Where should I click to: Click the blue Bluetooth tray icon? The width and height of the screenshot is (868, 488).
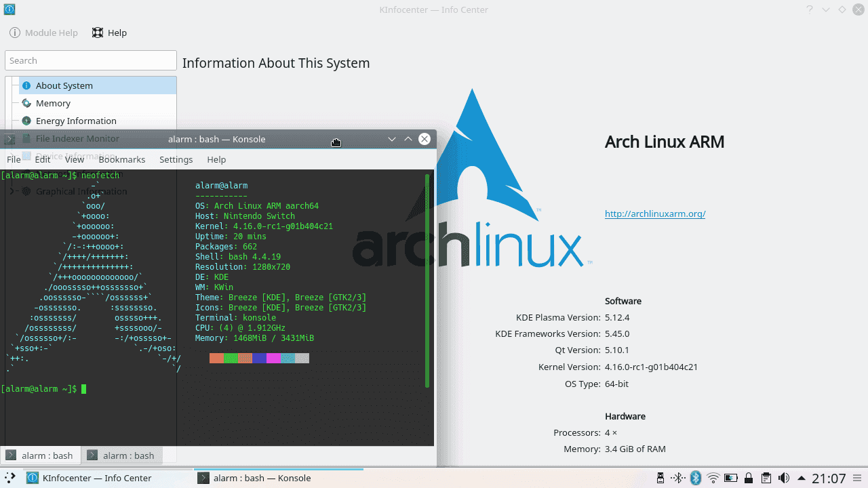pyautogui.click(x=695, y=478)
